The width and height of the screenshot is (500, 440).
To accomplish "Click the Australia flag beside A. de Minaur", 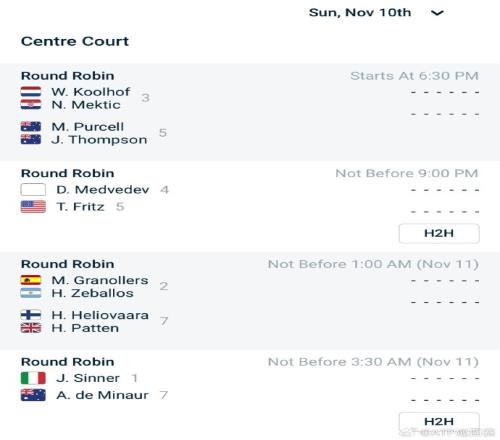I will (33, 395).
